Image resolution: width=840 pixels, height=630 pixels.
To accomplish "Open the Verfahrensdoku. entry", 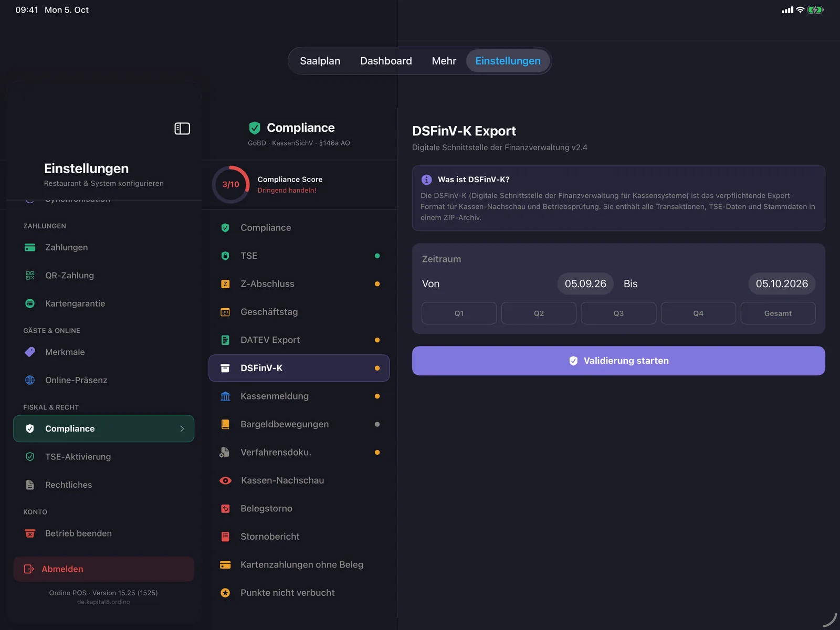I will tap(299, 453).
